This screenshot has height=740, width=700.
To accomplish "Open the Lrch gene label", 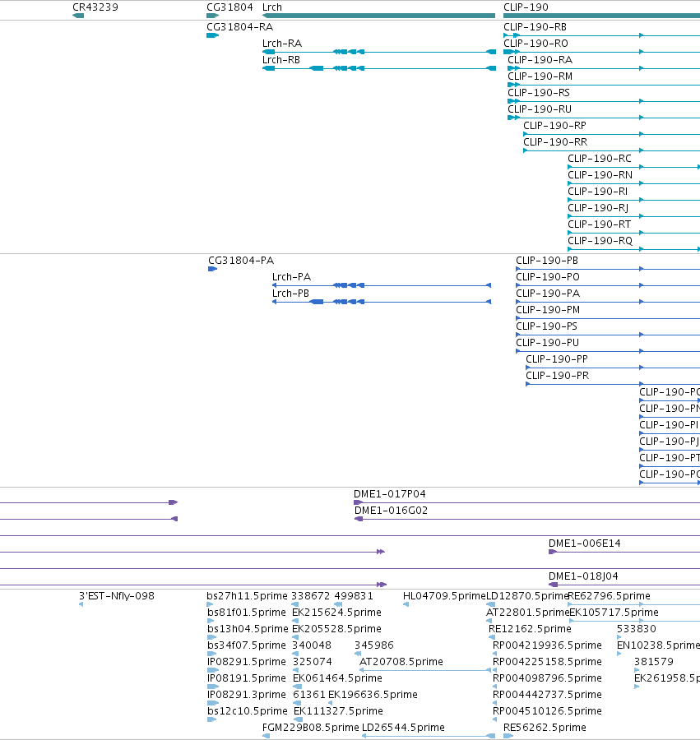I will click(272, 7).
